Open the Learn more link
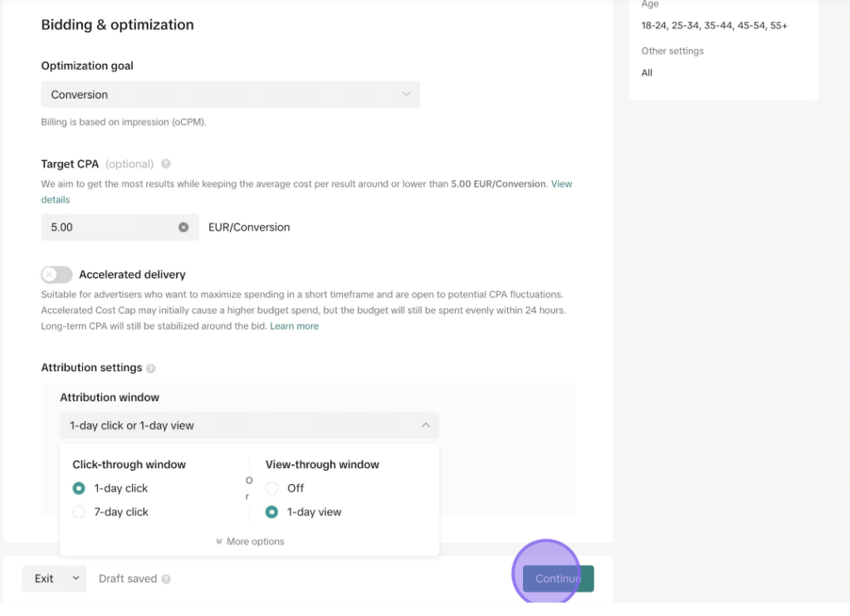850x616 pixels. pyautogui.click(x=295, y=326)
